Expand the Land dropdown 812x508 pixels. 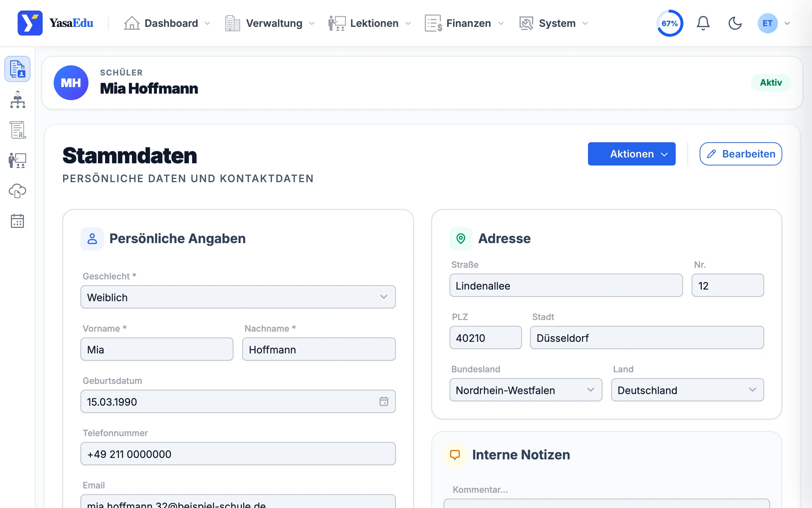click(687, 390)
